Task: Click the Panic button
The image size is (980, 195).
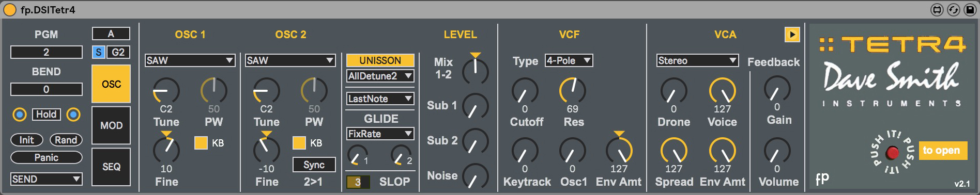Action: [x=47, y=157]
